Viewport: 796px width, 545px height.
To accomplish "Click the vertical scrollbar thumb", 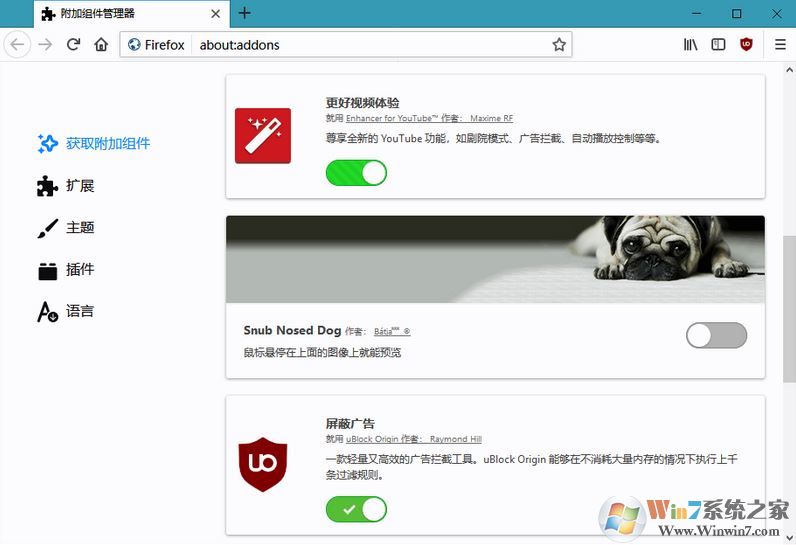I will click(789, 309).
